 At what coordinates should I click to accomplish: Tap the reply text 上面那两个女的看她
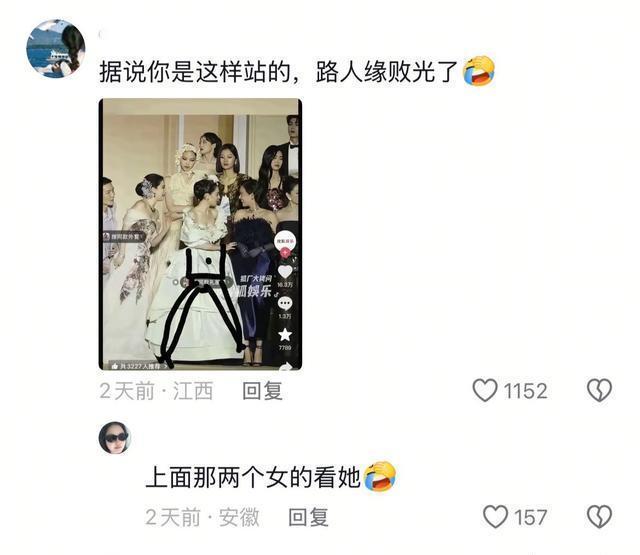point(253,477)
